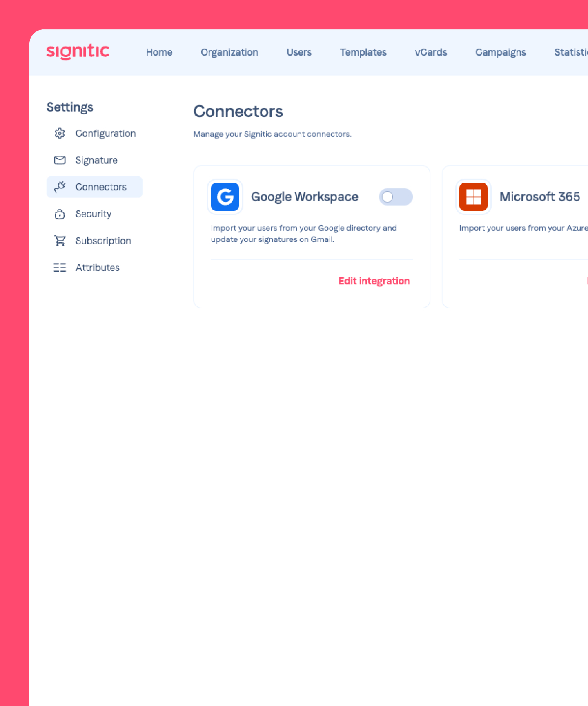Open the vCards menu item
The height and width of the screenshot is (706, 588).
point(431,52)
